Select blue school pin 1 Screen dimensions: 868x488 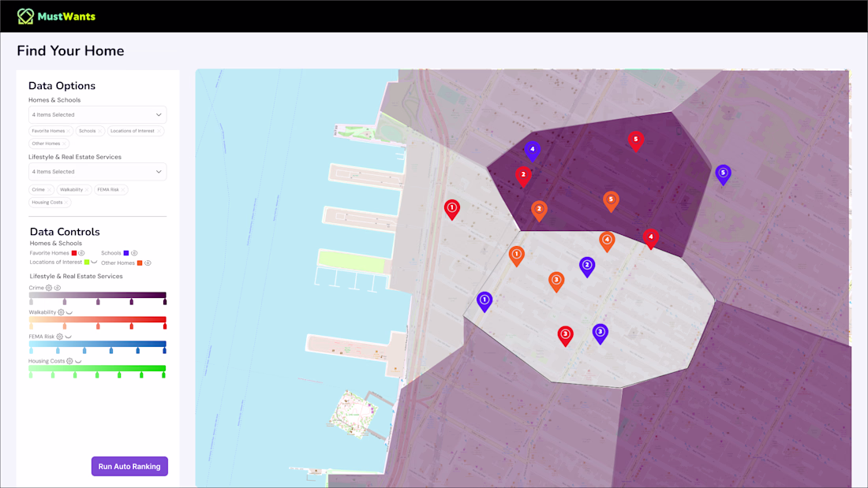pos(485,301)
